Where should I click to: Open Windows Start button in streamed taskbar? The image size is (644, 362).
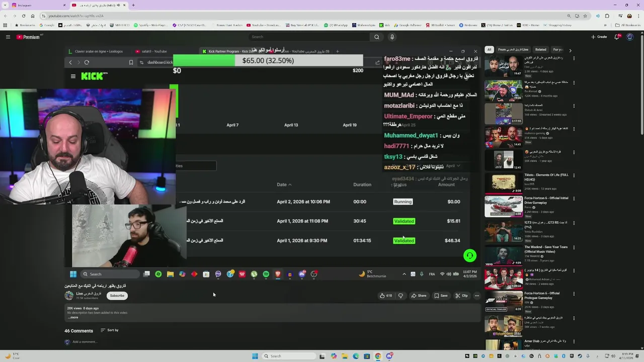coord(73,274)
